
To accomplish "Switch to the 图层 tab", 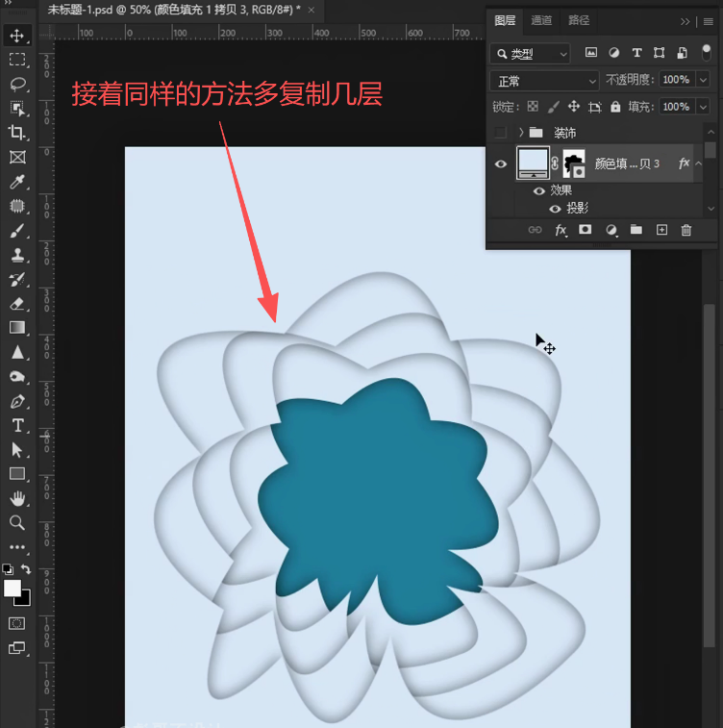I will pos(505,21).
